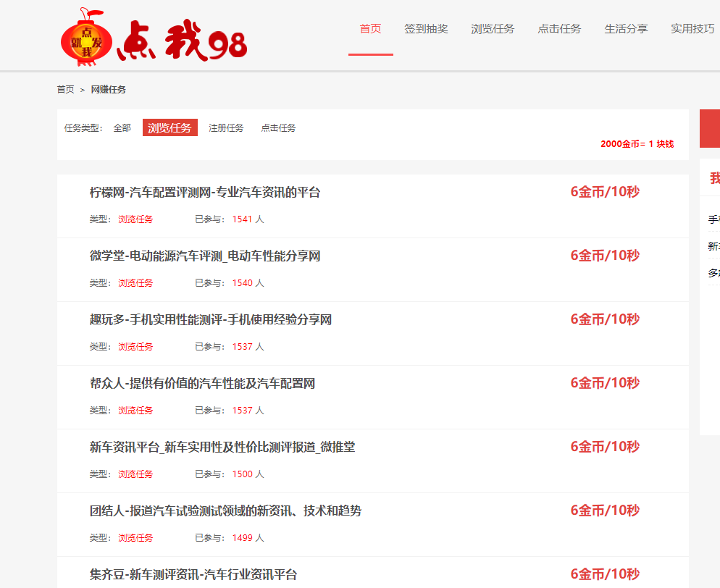
Task: Open the 团结人 汽车试验测试 task
Action: (x=225, y=511)
